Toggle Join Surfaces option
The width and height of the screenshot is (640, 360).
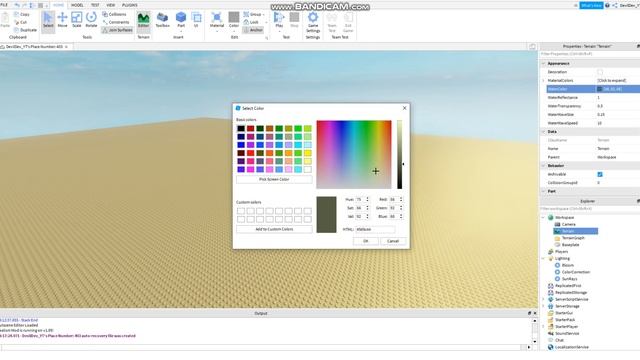point(117,30)
